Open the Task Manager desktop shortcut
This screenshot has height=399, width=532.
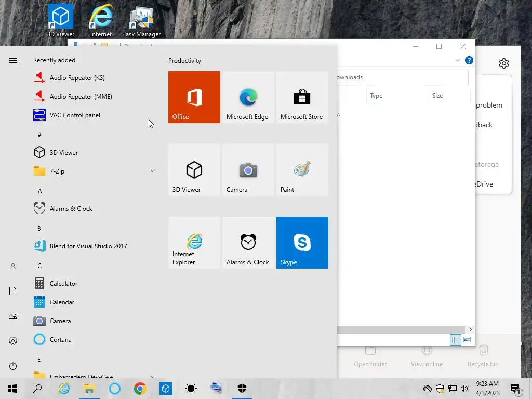coord(141,20)
